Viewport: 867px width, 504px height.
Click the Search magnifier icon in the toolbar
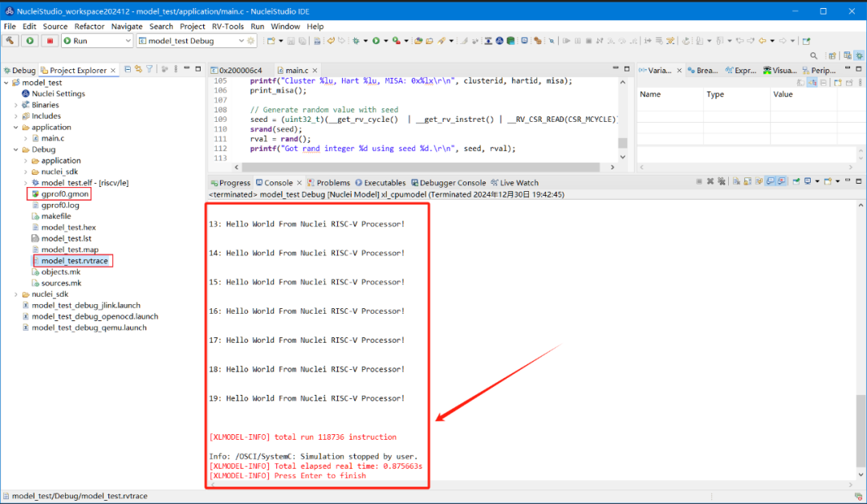(813, 56)
